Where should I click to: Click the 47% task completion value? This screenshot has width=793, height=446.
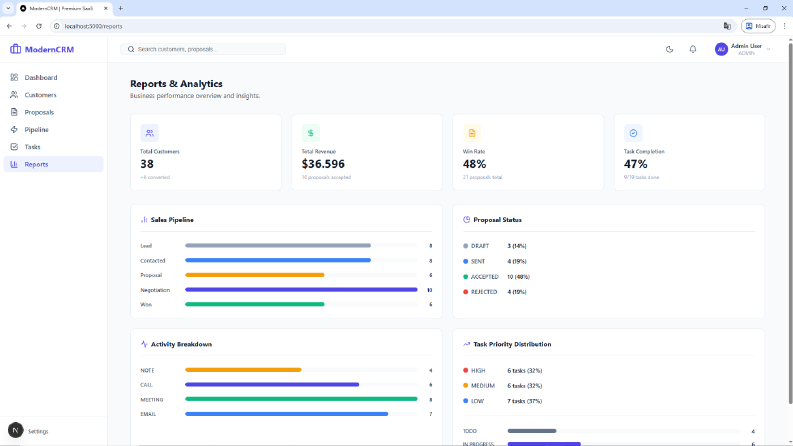[x=636, y=164]
